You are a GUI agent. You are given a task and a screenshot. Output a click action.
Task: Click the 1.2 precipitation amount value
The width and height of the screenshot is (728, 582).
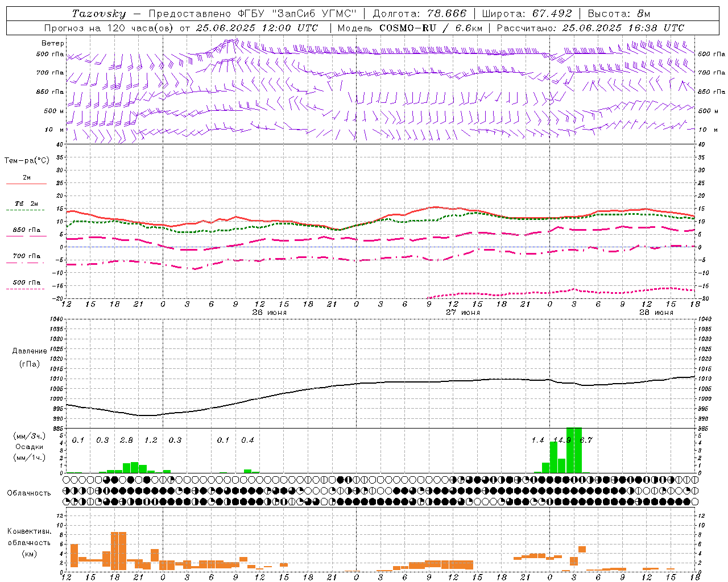click(151, 440)
